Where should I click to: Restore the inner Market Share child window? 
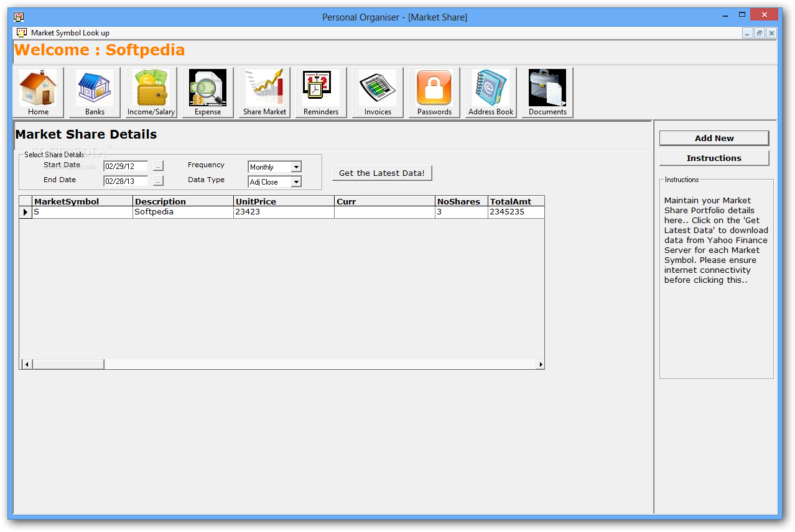point(760,34)
